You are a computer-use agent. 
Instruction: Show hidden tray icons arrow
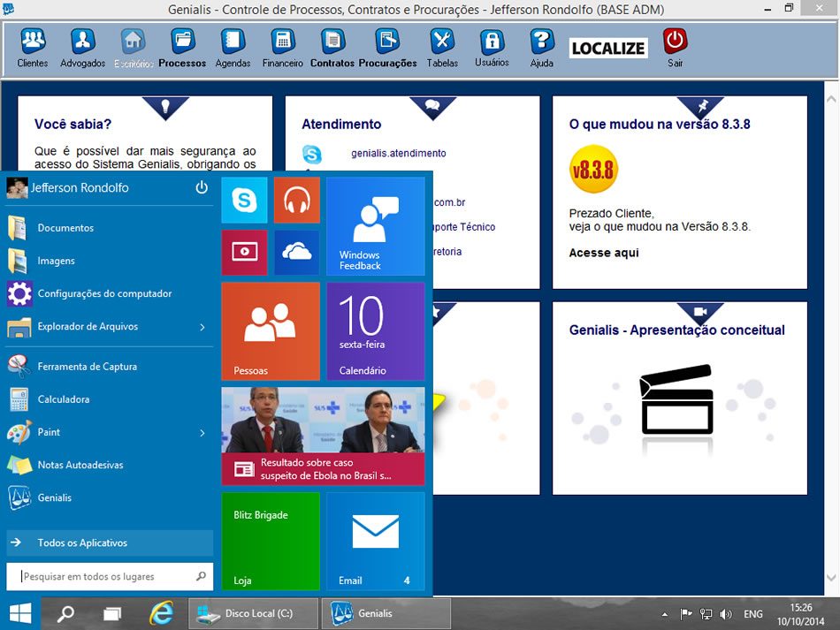(664, 614)
